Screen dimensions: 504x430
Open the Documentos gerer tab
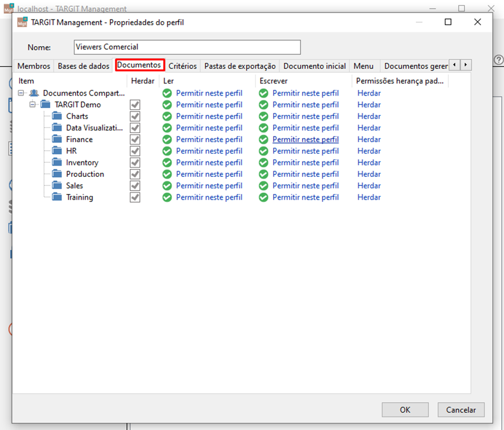[x=416, y=66]
